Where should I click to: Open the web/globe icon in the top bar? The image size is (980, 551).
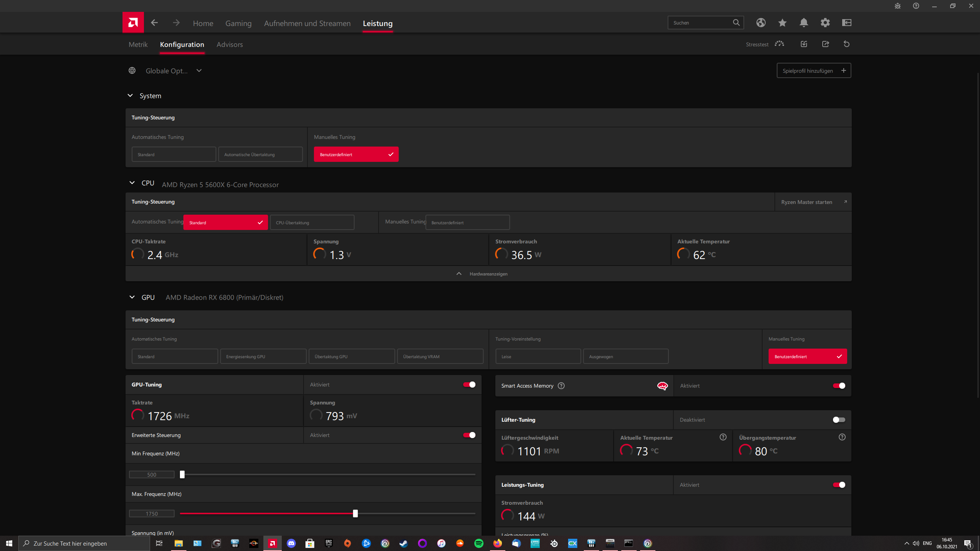pos(761,23)
